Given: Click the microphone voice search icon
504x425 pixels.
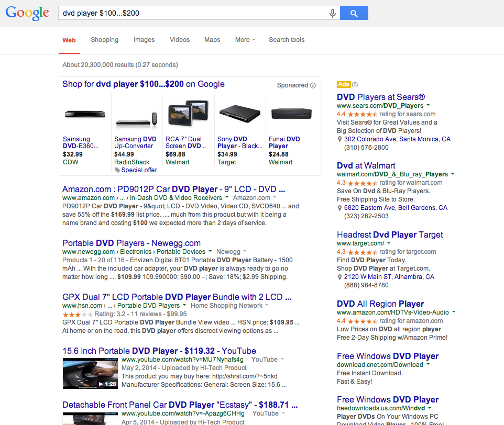Looking at the screenshot, I should click(x=333, y=13).
